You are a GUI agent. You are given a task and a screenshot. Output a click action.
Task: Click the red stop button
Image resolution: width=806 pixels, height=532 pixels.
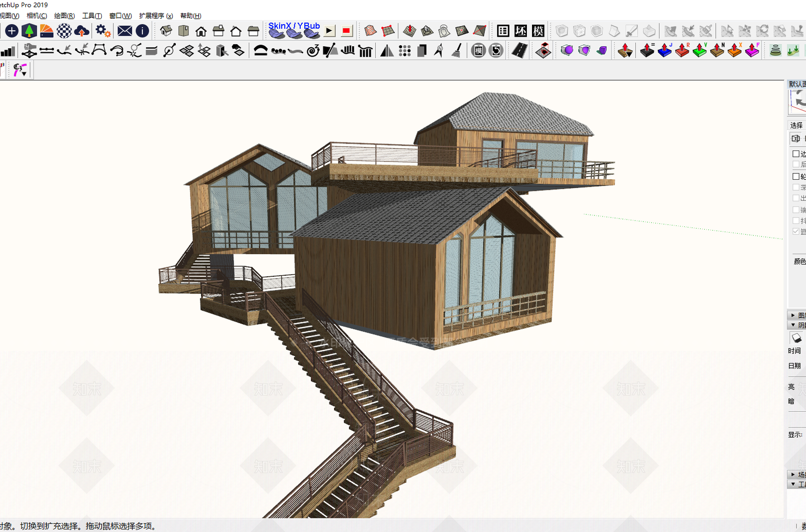coord(347,31)
